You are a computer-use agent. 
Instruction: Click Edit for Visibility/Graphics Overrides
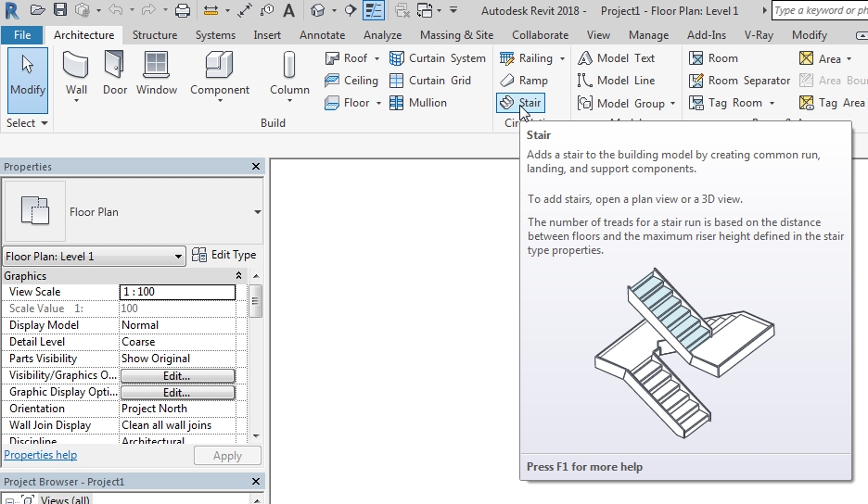pyautogui.click(x=177, y=375)
